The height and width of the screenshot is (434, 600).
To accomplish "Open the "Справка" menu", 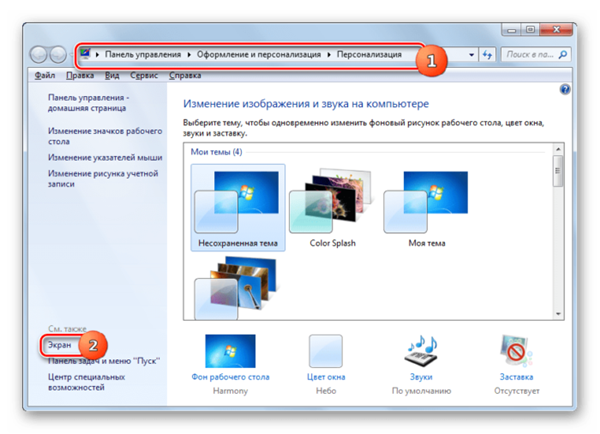I will (x=185, y=75).
